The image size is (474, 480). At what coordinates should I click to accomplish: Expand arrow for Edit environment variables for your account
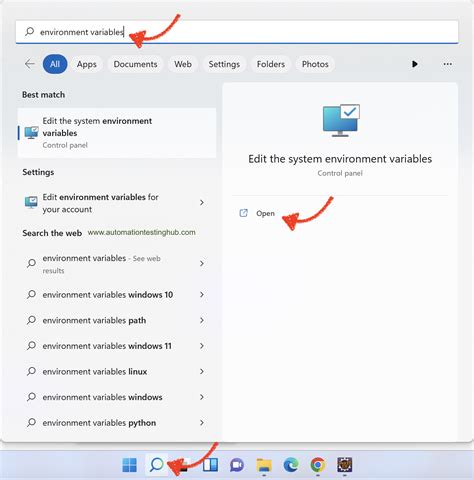[x=202, y=202]
